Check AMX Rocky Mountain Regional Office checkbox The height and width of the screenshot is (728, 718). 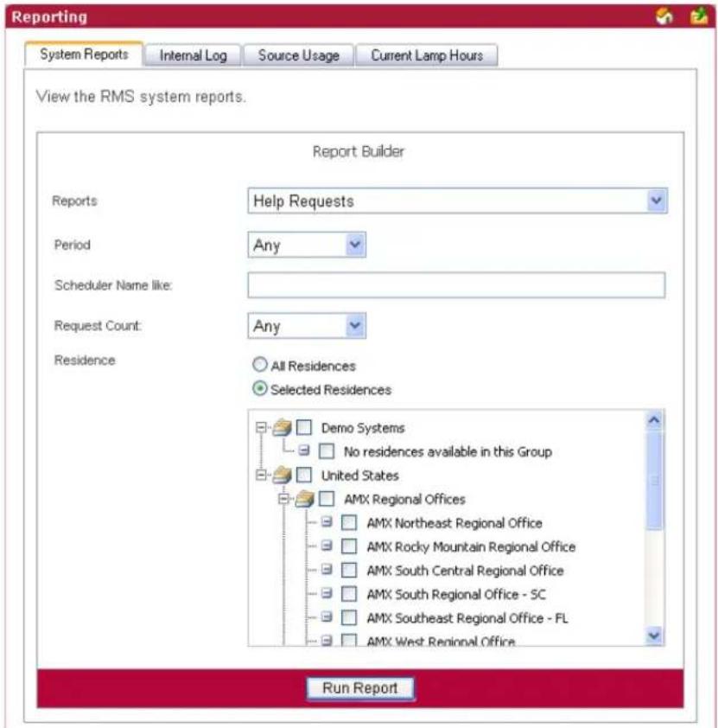coord(349,546)
